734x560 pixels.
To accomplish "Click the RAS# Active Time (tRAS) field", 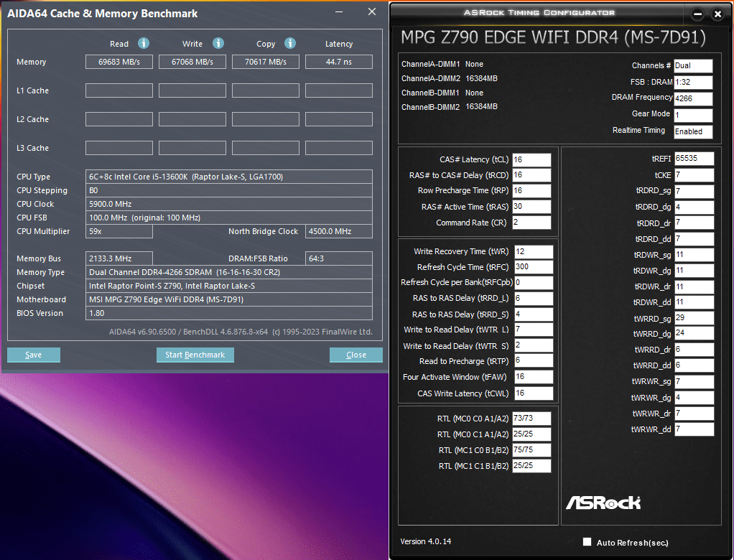I will pyautogui.click(x=531, y=207).
